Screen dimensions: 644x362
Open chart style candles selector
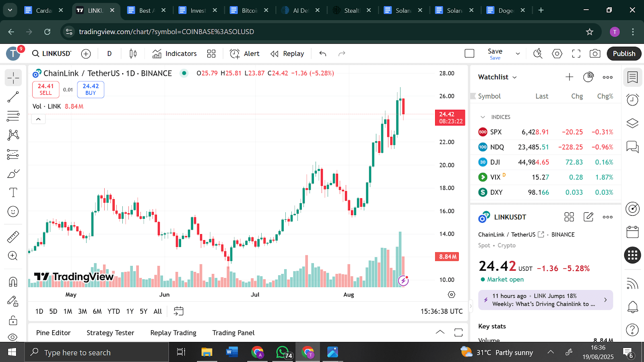point(133,53)
